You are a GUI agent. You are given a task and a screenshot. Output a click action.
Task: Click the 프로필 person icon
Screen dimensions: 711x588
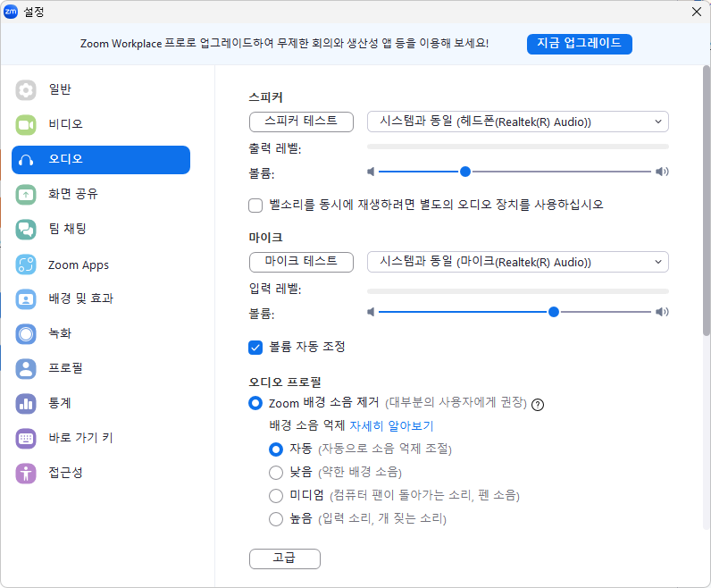pyautogui.click(x=26, y=369)
